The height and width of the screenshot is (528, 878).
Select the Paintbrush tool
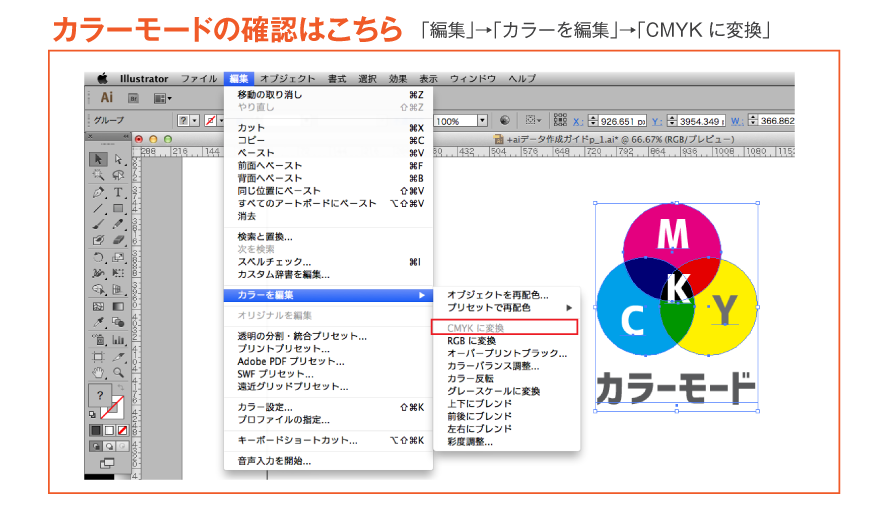pyautogui.click(x=98, y=224)
